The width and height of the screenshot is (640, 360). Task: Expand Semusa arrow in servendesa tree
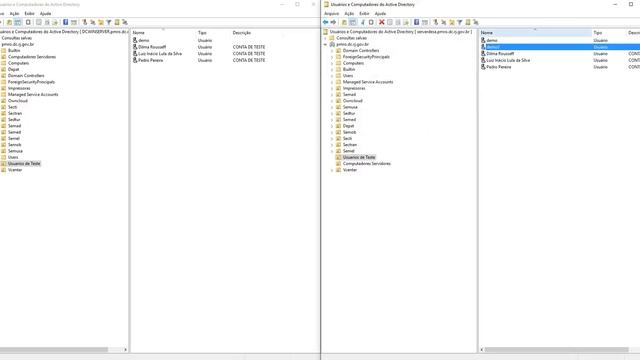332,107
